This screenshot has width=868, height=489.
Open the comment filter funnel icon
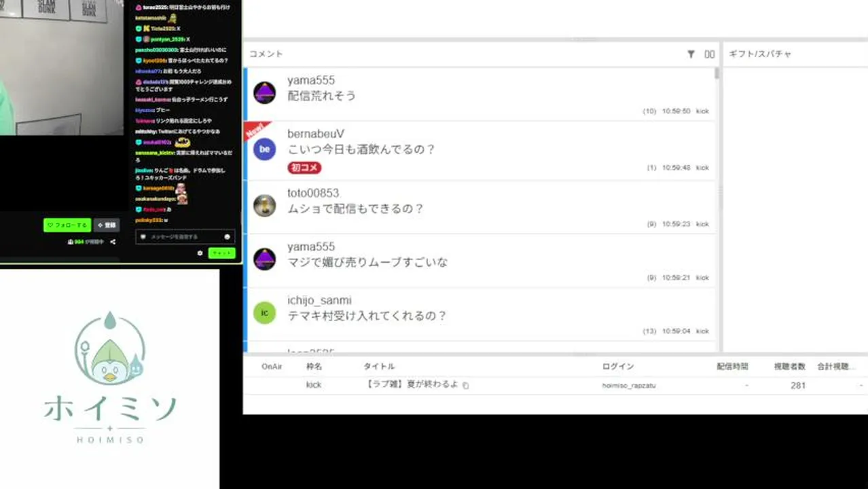[x=691, y=54]
